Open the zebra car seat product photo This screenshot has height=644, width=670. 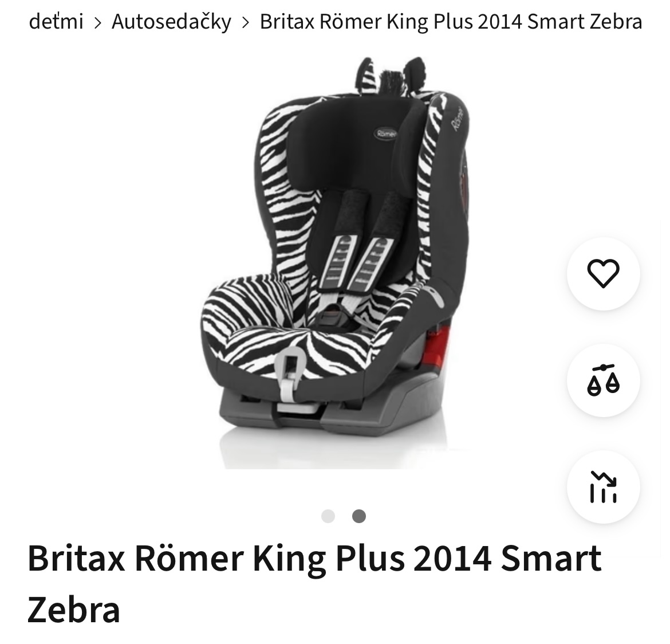[334, 262]
